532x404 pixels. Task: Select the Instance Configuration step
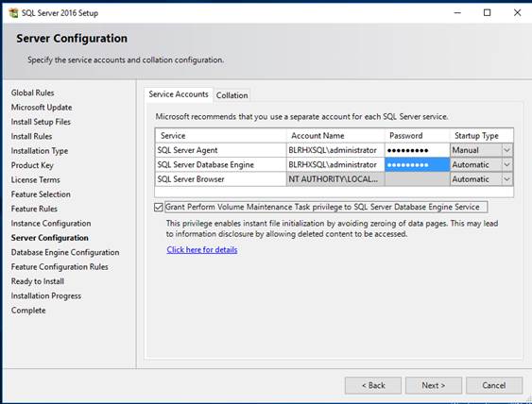click(x=51, y=224)
